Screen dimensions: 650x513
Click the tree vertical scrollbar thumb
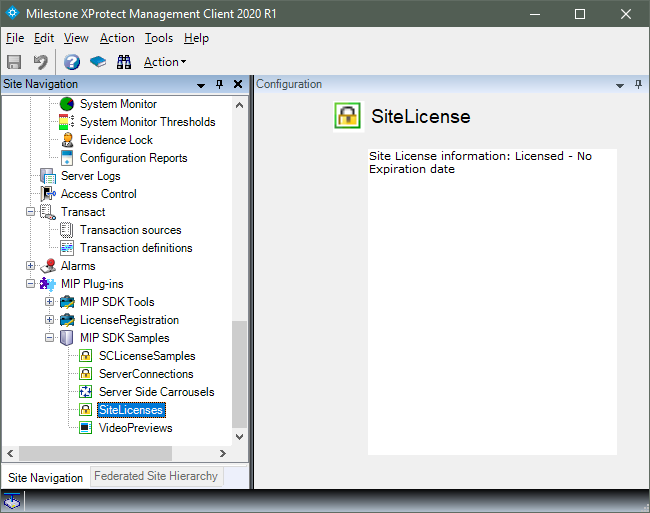click(239, 374)
